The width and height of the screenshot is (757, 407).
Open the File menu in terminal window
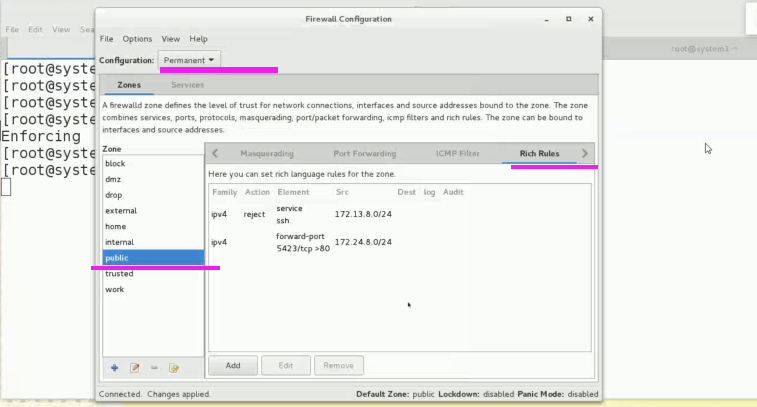[12, 29]
